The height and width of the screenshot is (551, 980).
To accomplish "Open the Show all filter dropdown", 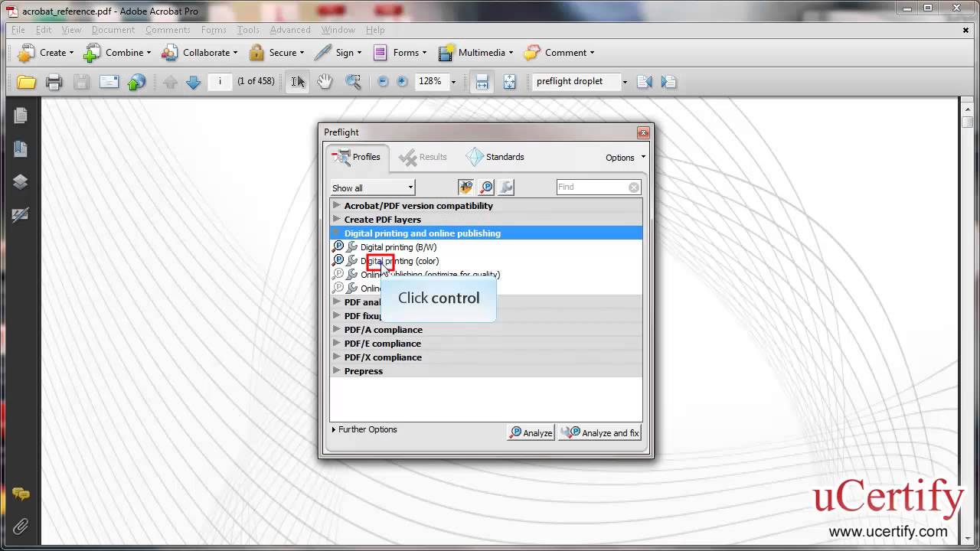I will (x=372, y=187).
